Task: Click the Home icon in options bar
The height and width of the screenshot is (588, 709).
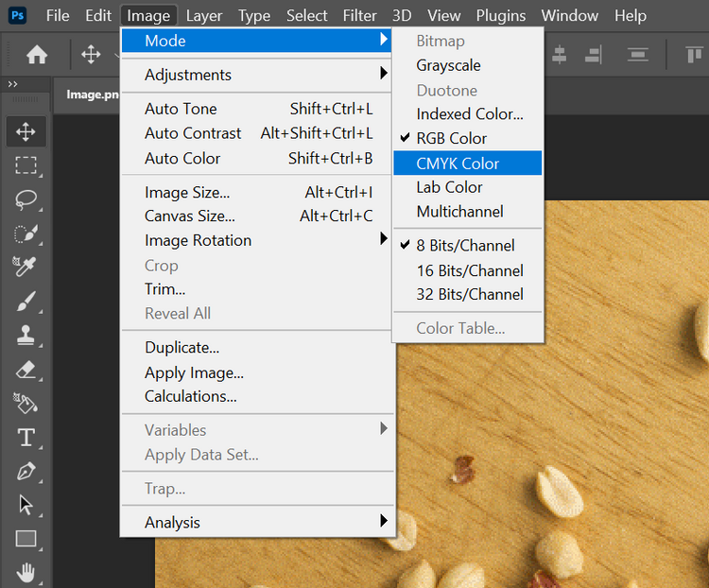Action: pyautogui.click(x=37, y=55)
